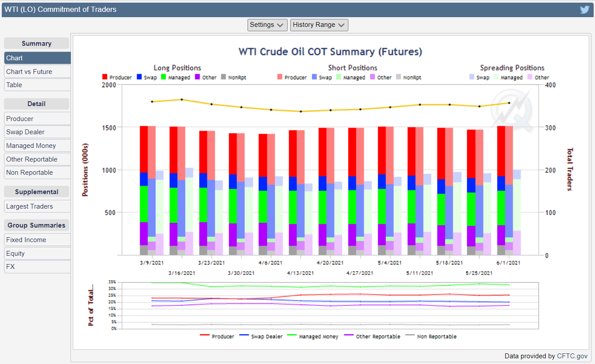Click the 5/4/2021 date axis label
Viewport: 595px width, 364px height.
click(x=390, y=263)
